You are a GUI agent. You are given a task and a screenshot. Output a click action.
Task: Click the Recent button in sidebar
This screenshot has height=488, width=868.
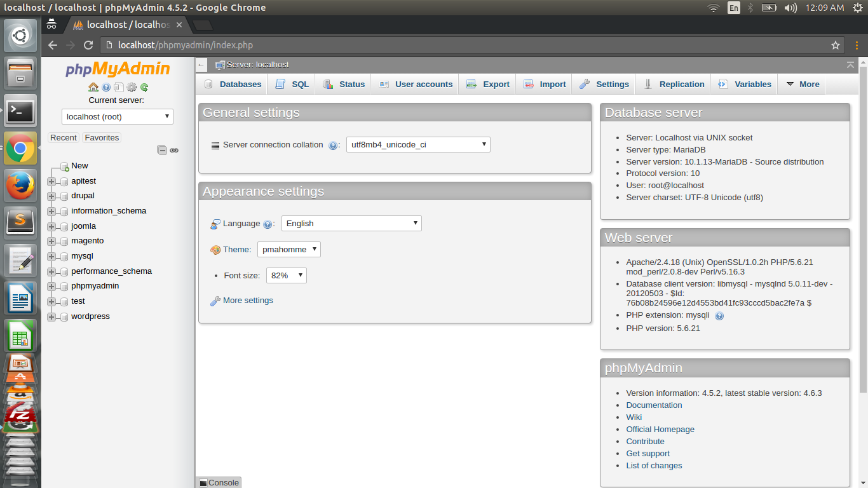(x=64, y=137)
